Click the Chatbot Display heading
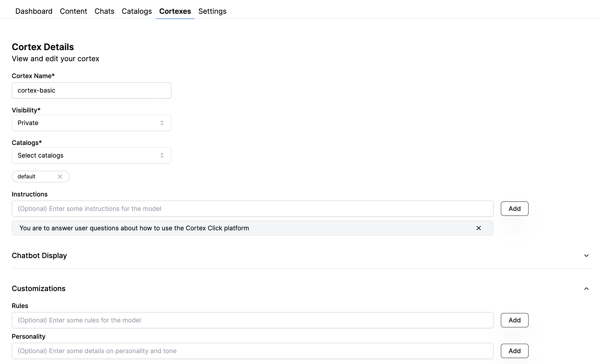The height and width of the screenshot is (364, 600). tap(39, 256)
